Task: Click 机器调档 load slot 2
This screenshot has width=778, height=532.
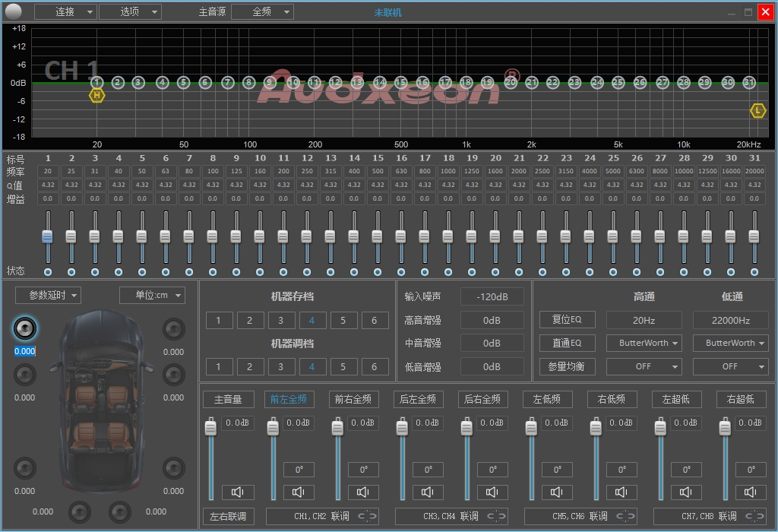Action: pos(249,367)
